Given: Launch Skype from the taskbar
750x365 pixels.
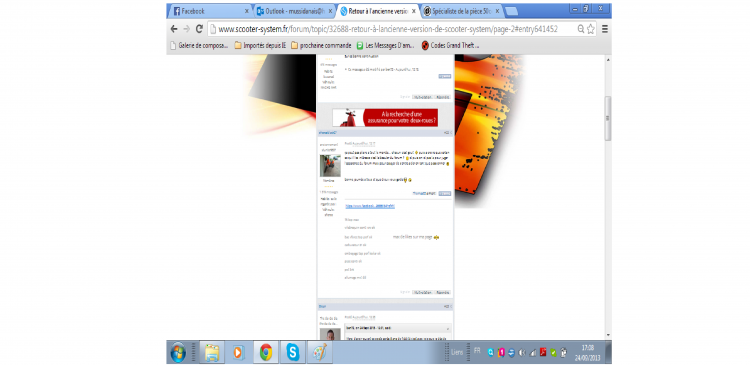Looking at the screenshot, I should pyautogui.click(x=293, y=353).
